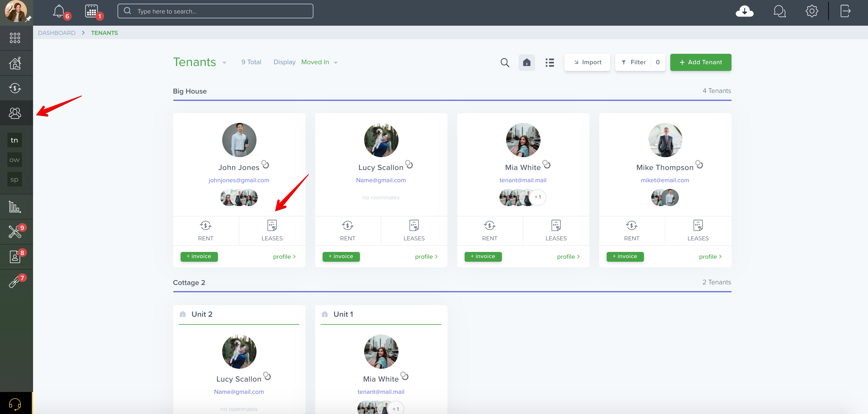Open the chat messages icon
This screenshot has height=414, width=868.
(x=779, y=11)
